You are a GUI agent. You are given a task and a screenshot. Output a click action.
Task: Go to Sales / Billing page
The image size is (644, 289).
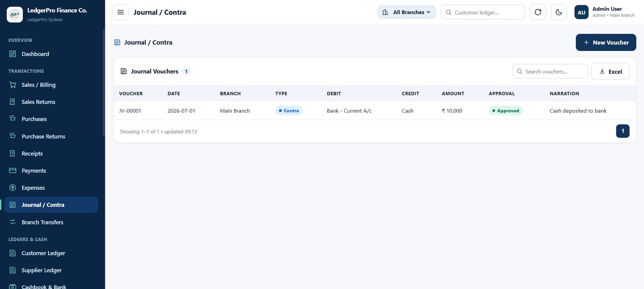[x=51, y=85]
